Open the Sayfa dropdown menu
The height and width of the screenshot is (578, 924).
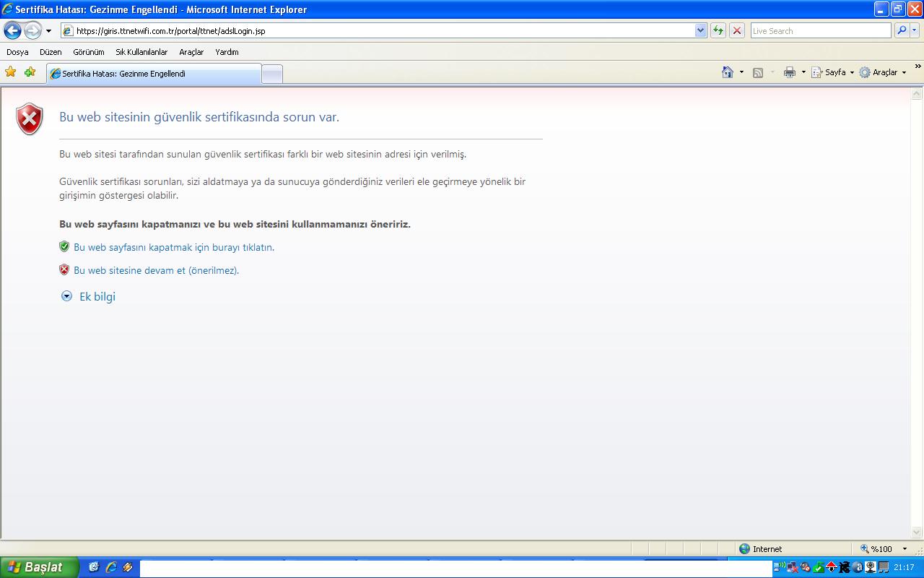(x=833, y=72)
